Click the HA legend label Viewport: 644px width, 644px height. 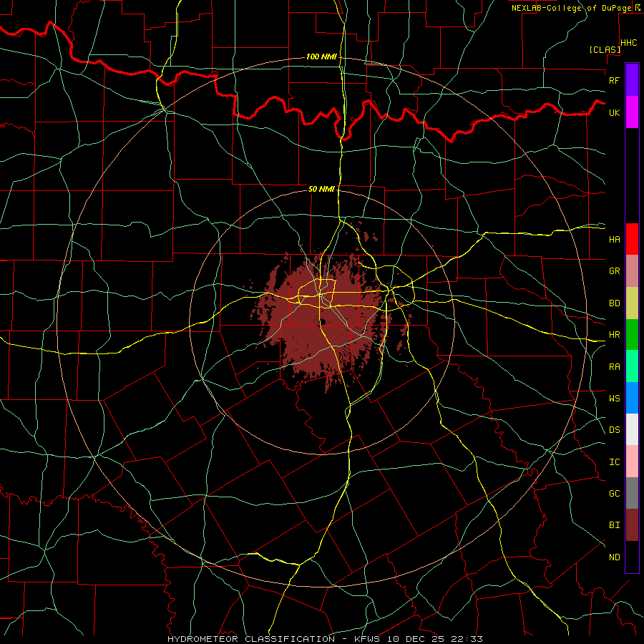click(x=614, y=239)
